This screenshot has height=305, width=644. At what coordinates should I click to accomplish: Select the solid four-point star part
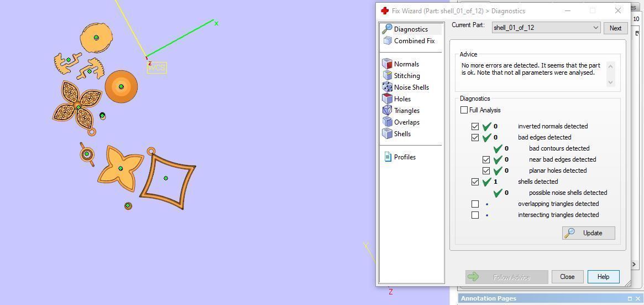pyautogui.click(x=121, y=168)
